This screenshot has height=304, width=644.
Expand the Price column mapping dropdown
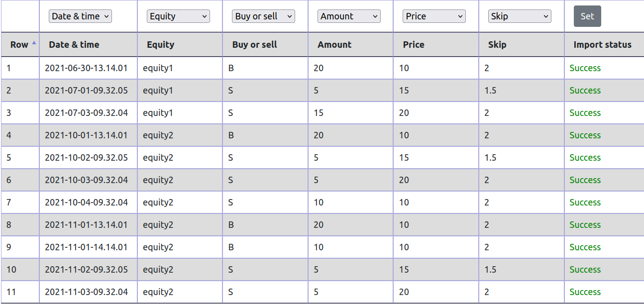coord(434,16)
